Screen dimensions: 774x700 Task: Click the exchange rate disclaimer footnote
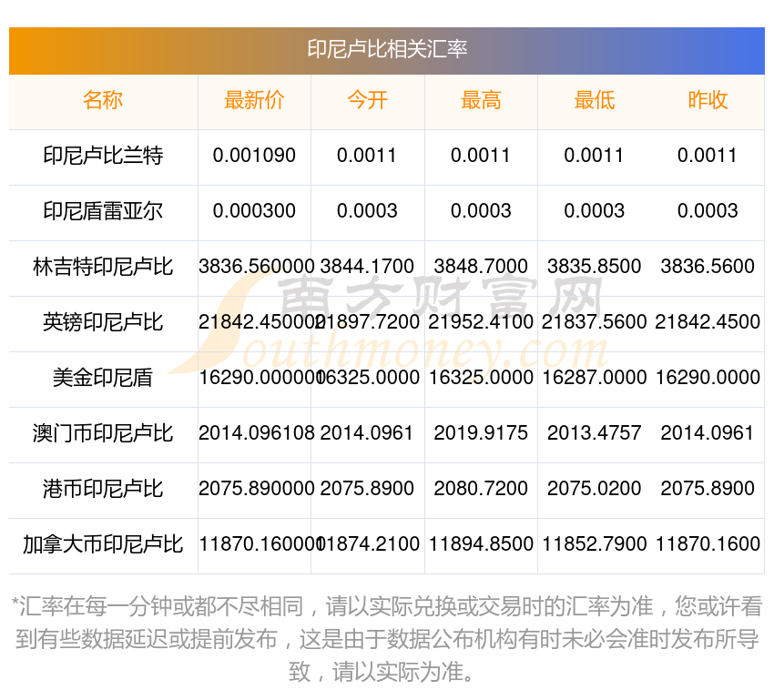coord(387,639)
